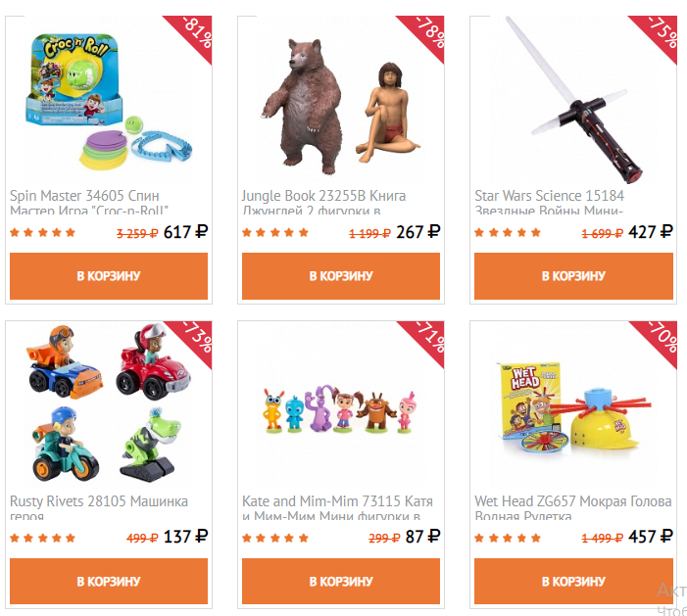Open bear and Mowgli figures image
Viewport: 687px width, 616px height.
pos(341,107)
